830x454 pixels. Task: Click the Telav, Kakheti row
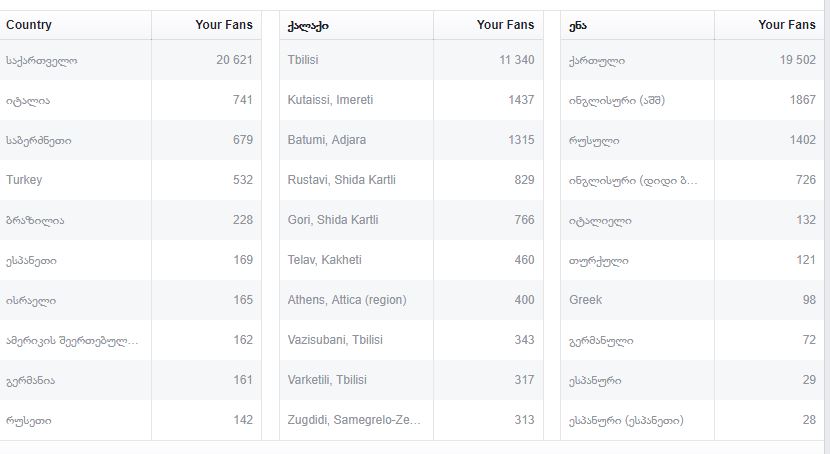click(324, 260)
